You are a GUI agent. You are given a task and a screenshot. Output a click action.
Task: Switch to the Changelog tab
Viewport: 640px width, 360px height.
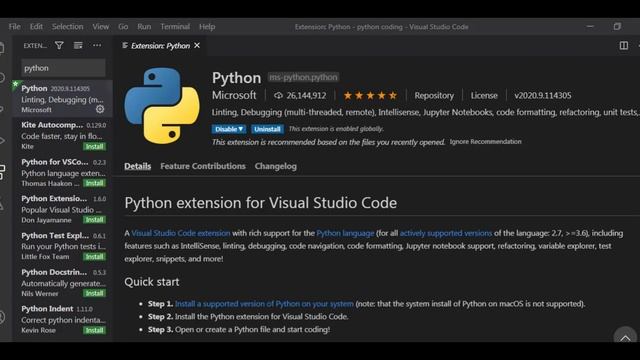pos(276,166)
